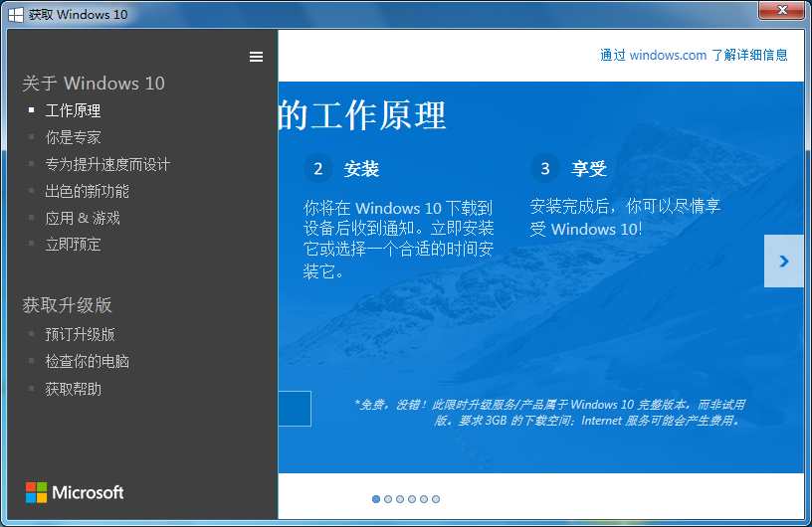Select the first page indicator dot

(x=376, y=499)
